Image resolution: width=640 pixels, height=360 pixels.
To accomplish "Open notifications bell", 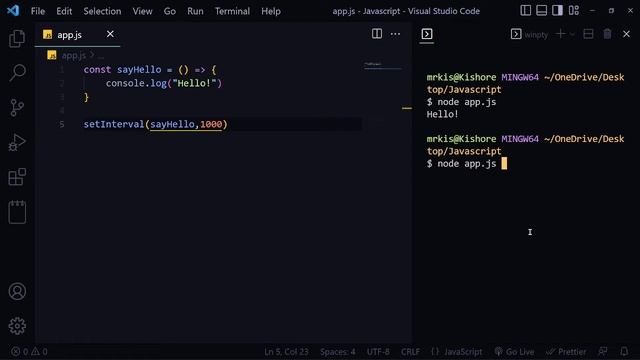I will click(x=624, y=351).
